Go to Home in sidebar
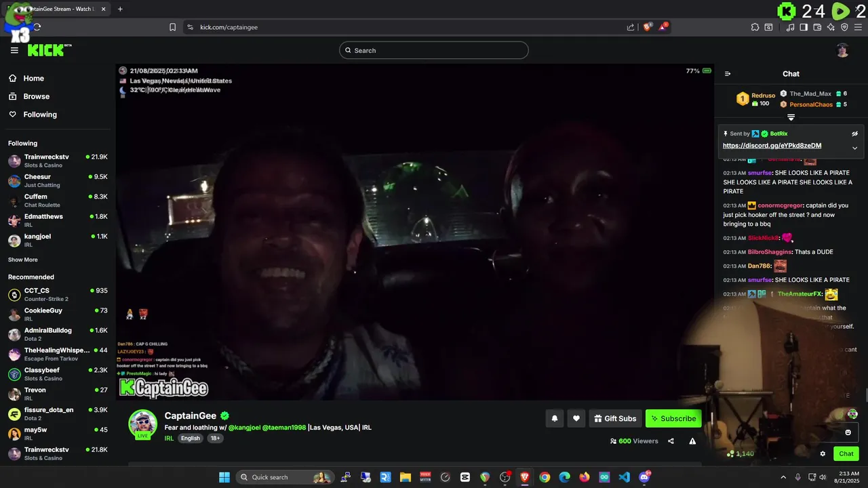The width and height of the screenshot is (868, 488). [x=33, y=79]
